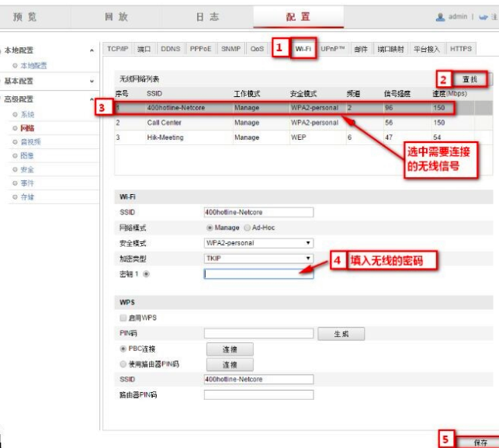Select the Manage network mode radio
The height and width of the screenshot is (448, 499).
pos(210,227)
